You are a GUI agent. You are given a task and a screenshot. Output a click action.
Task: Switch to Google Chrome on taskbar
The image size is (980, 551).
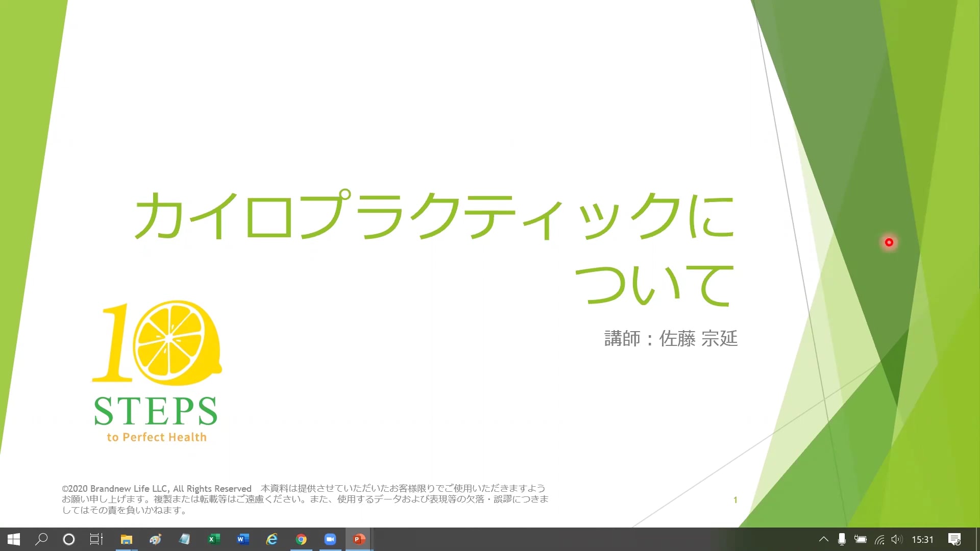coord(301,539)
